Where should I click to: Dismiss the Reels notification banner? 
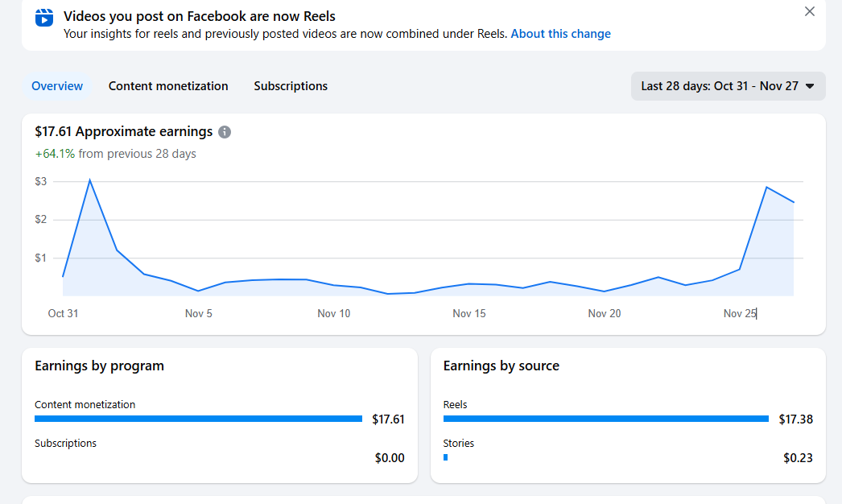point(809,11)
